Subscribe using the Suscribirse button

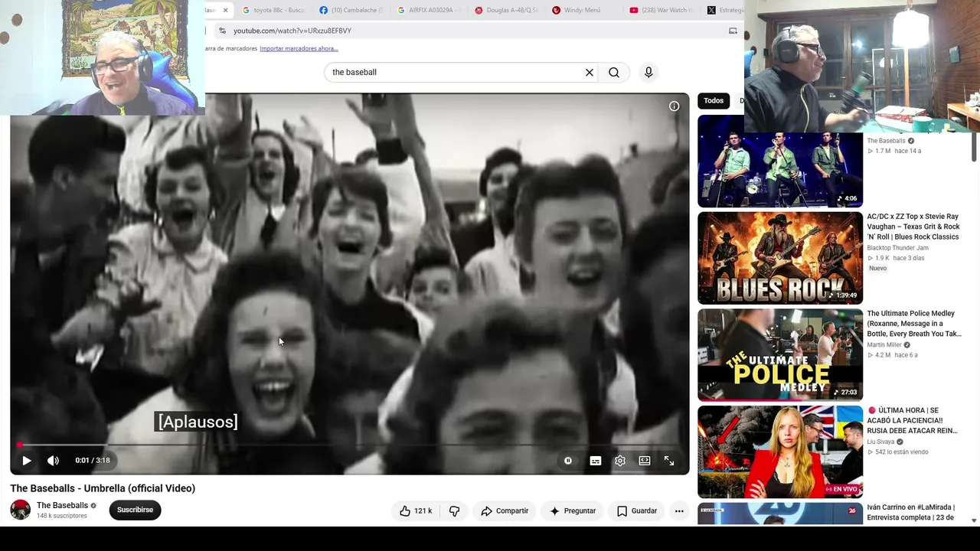135,510
